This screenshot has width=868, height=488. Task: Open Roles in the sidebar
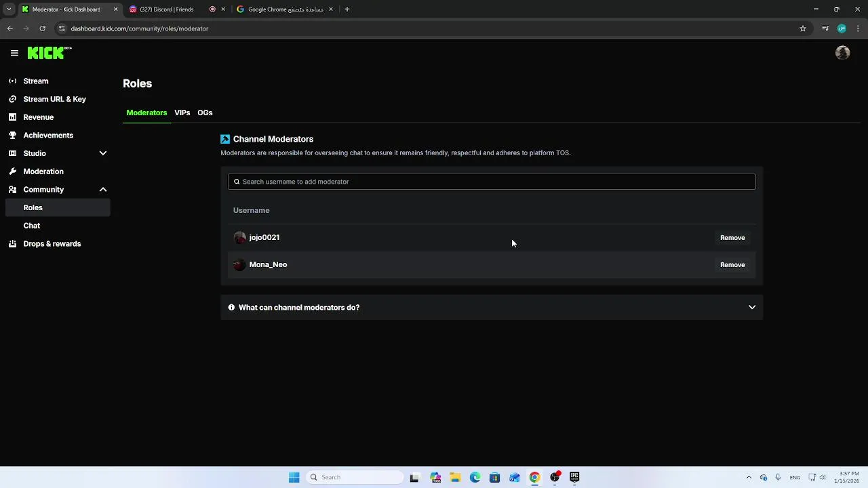click(58, 207)
